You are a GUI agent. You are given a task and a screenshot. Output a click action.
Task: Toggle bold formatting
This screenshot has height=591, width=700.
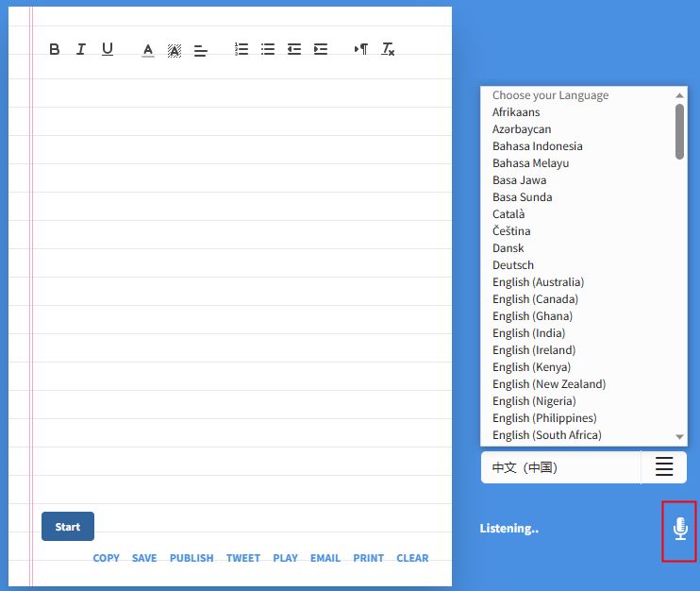[x=55, y=49]
